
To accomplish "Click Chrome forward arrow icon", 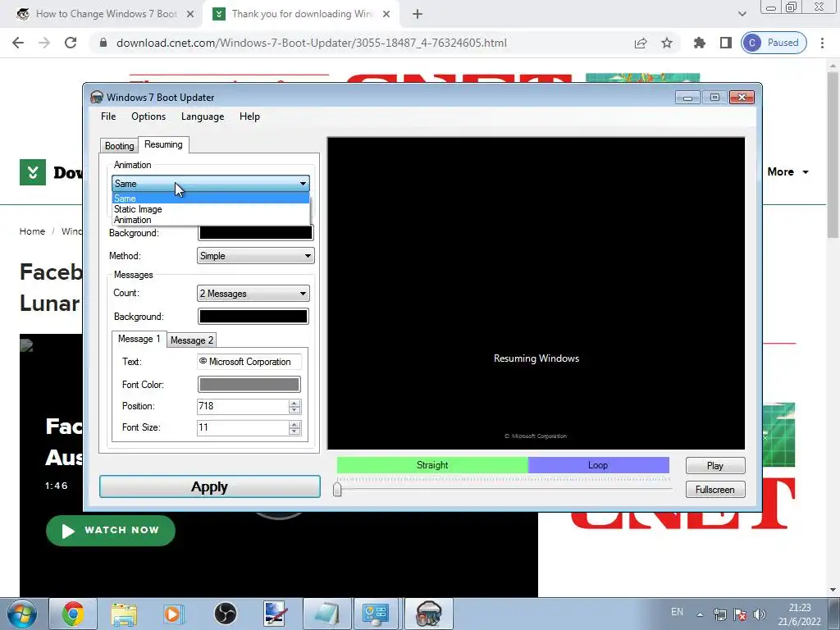I will click(44, 43).
